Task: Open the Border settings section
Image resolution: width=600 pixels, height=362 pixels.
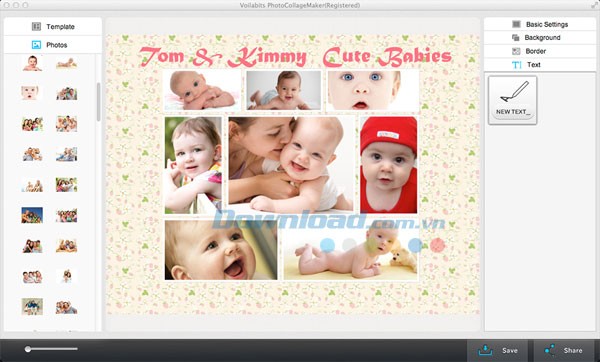Action: 540,51
